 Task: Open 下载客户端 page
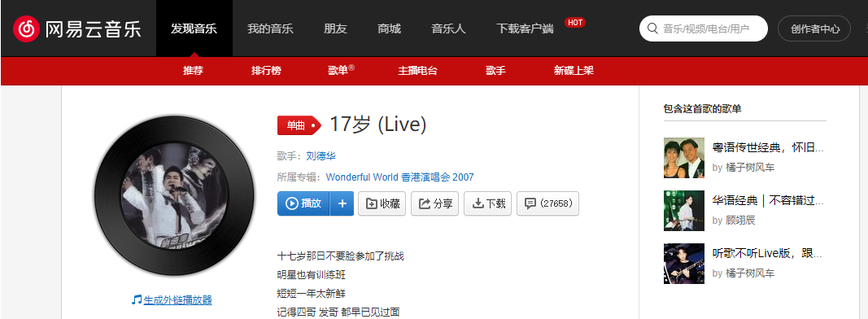tap(525, 28)
